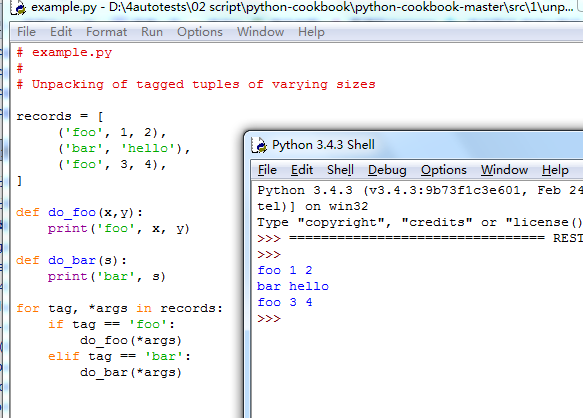Image resolution: width=583 pixels, height=418 pixels.
Task: Open Window menu in example.py editor window
Action: (x=261, y=32)
